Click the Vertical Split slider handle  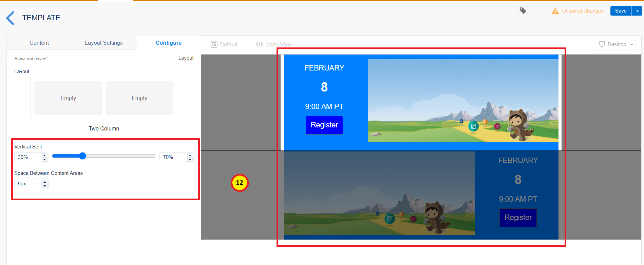(82, 156)
